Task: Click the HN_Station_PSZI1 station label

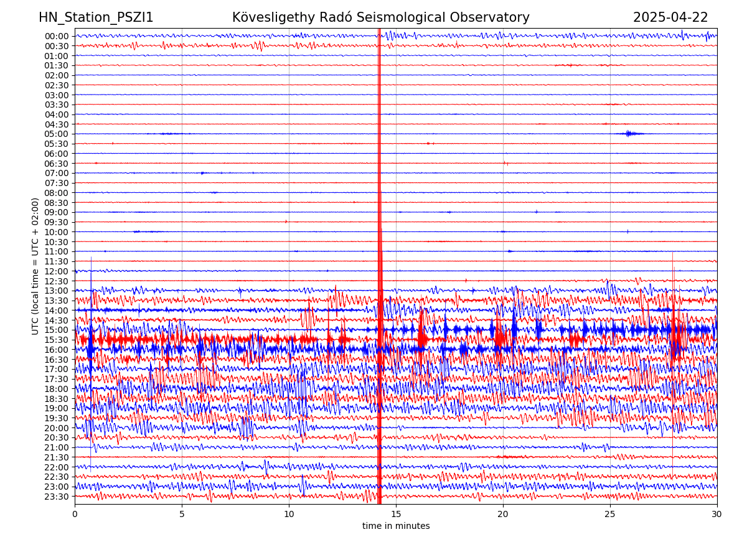Action: tap(96, 18)
